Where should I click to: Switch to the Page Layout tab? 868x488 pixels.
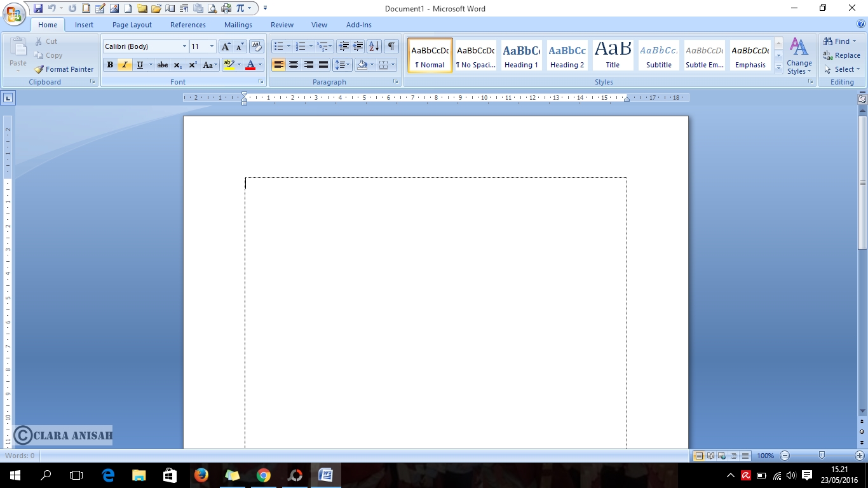coord(132,25)
